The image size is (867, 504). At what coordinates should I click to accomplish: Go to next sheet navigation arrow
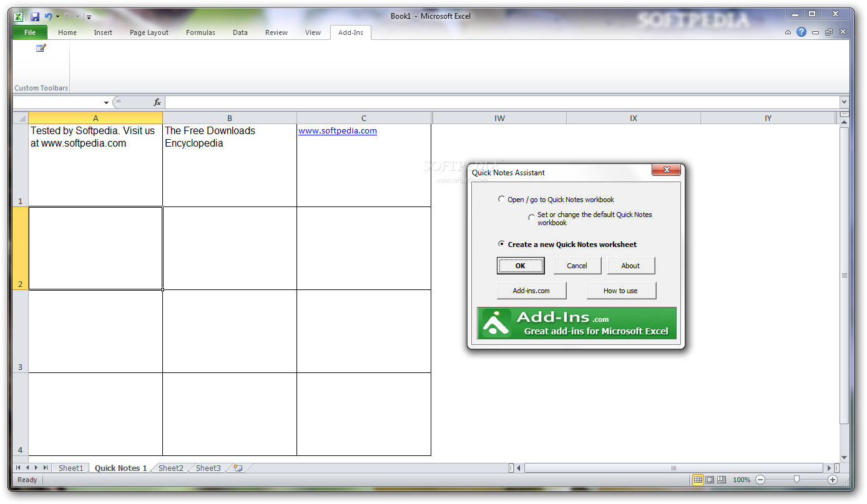coord(36,468)
